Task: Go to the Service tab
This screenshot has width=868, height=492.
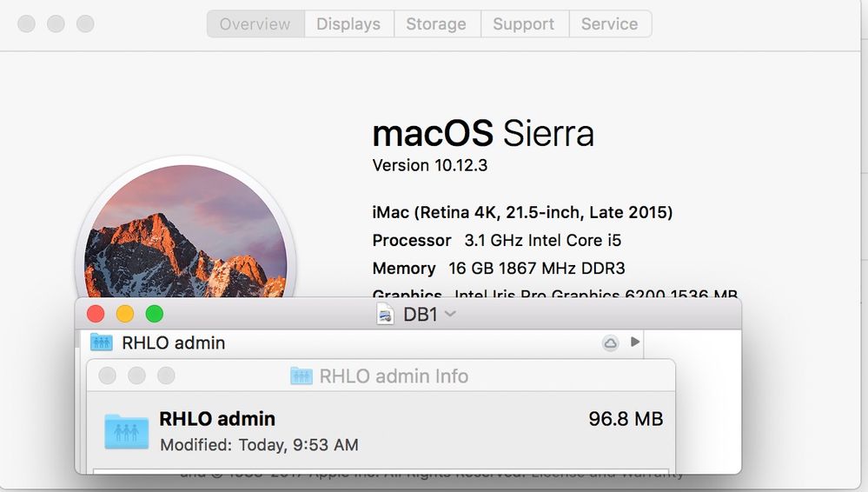Action: pyautogui.click(x=609, y=24)
